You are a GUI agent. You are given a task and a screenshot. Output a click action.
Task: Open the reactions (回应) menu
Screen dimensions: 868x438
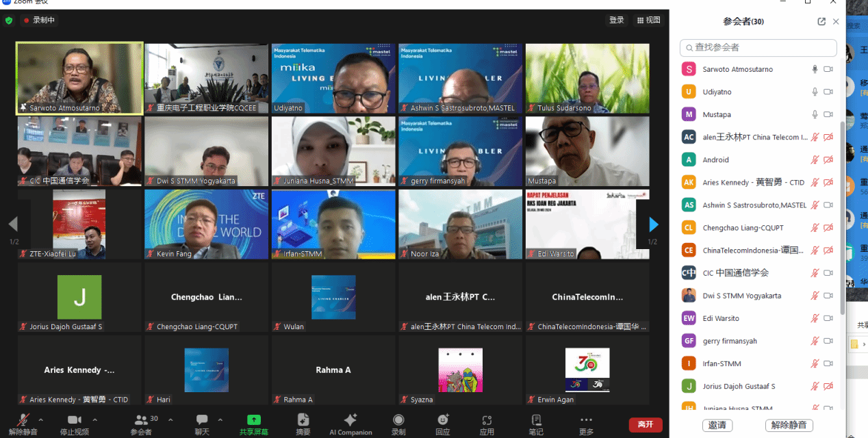click(x=443, y=420)
